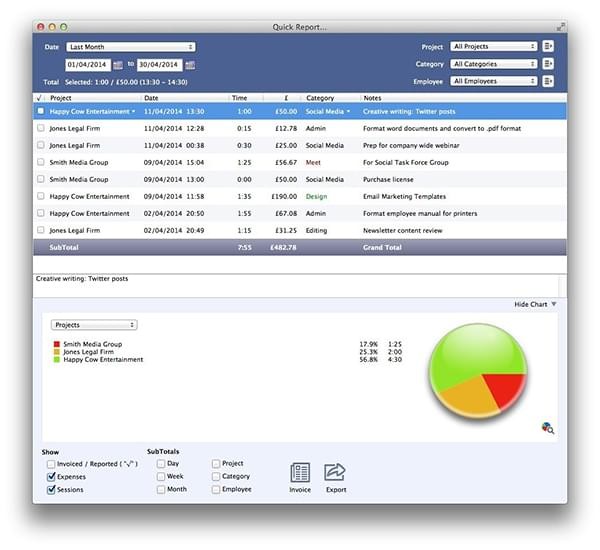
Task: Open the All Employees dropdown
Action: pos(494,81)
